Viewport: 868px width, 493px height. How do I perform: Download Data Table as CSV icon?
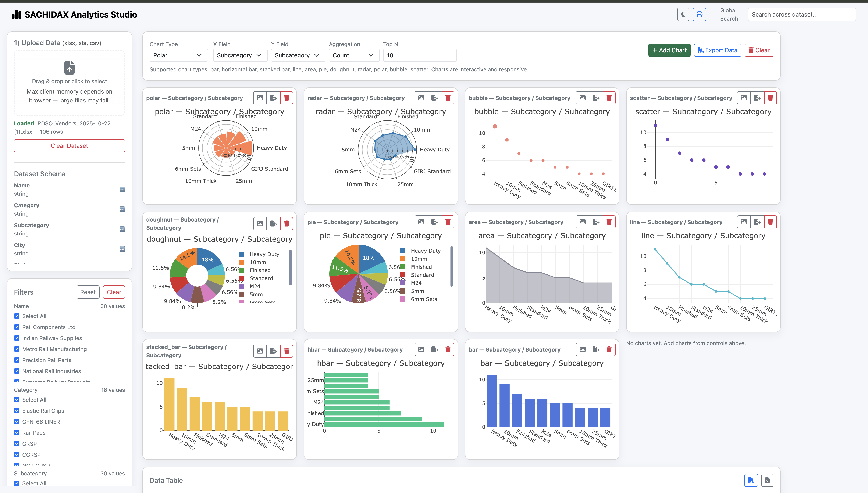click(751, 480)
